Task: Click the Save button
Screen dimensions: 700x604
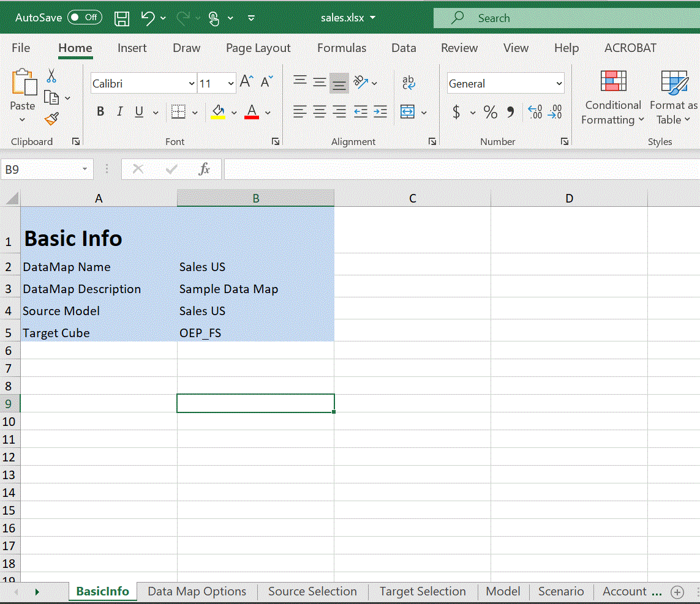Action: pyautogui.click(x=121, y=18)
